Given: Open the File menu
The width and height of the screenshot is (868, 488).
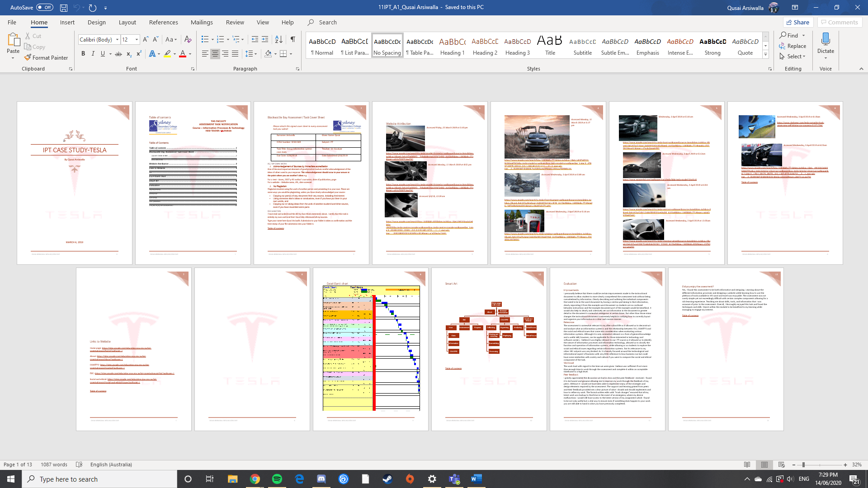Looking at the screenshot, I should (x=12, y=22).
